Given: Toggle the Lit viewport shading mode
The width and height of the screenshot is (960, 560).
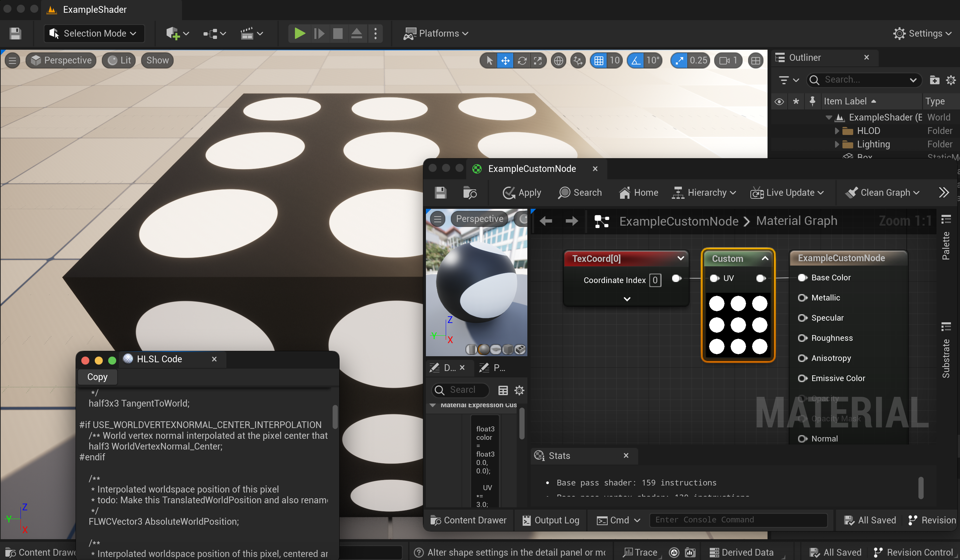Looking at the screenshot, I should tap(119, 60).
